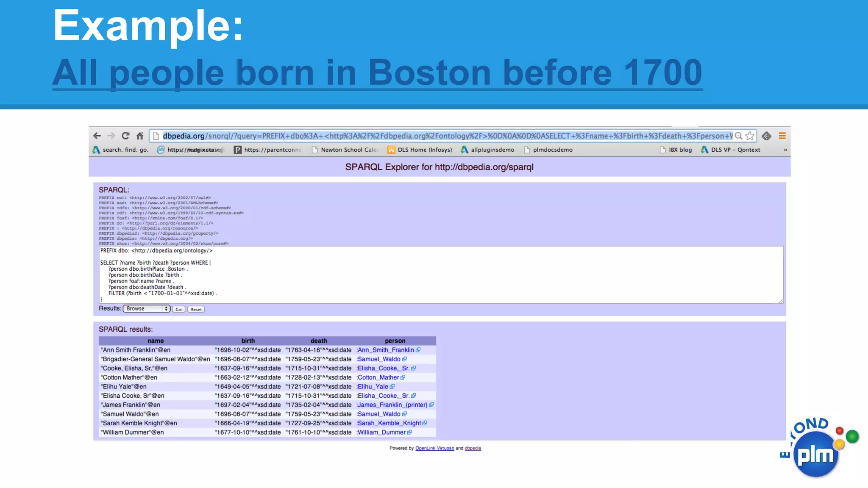The image size is (868, 488).
Task: Click the extension icon beside the menu button
Action: 766,136
